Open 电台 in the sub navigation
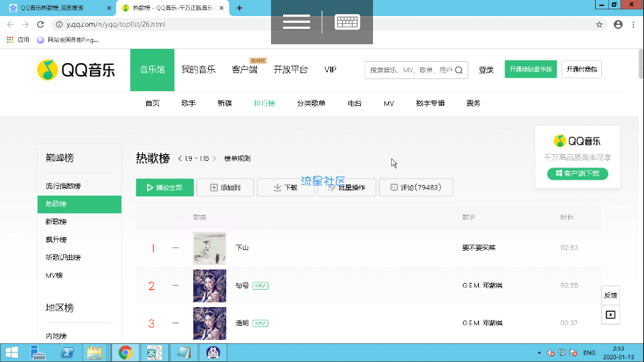 pyautogui.click(x=354, y=103)
